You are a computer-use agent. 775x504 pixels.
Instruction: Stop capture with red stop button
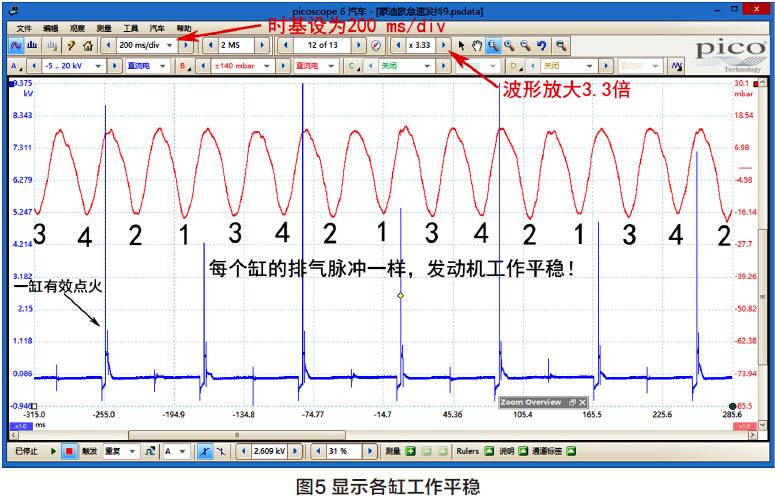69,451
